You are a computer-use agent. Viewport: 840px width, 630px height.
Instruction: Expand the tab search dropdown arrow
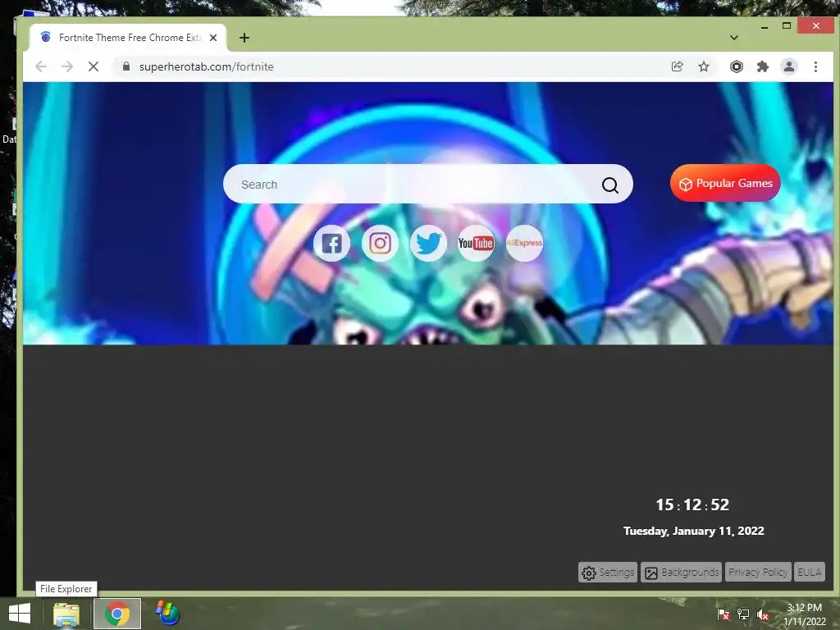coord(734,38)
